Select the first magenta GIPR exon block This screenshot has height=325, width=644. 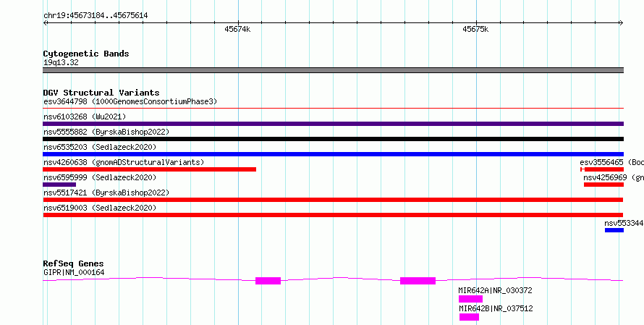[268, 281]
